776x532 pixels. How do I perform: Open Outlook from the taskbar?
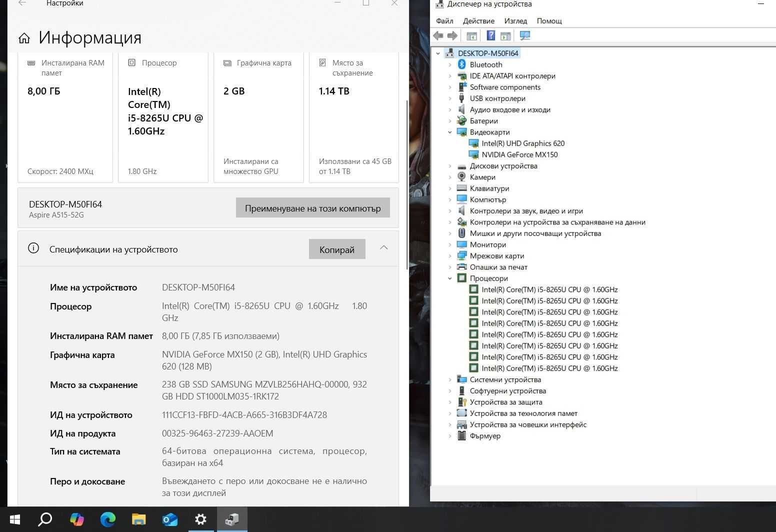point(169,519)
